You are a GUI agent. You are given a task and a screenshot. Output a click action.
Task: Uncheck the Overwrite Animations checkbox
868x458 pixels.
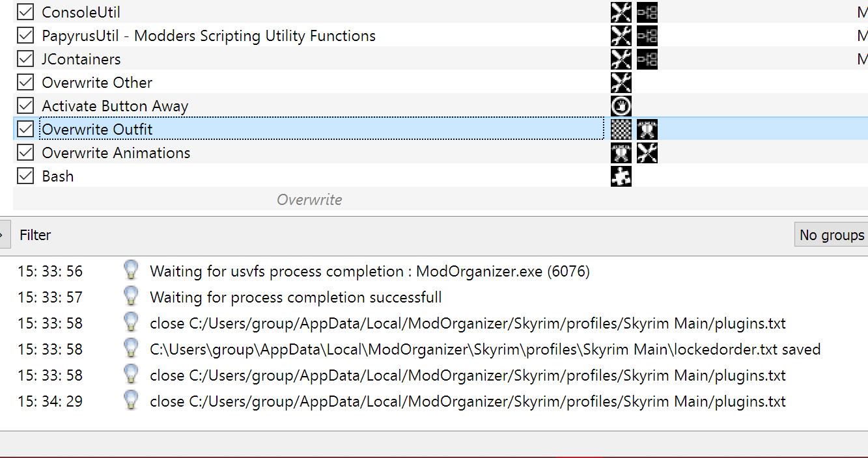tap(25, 152)
